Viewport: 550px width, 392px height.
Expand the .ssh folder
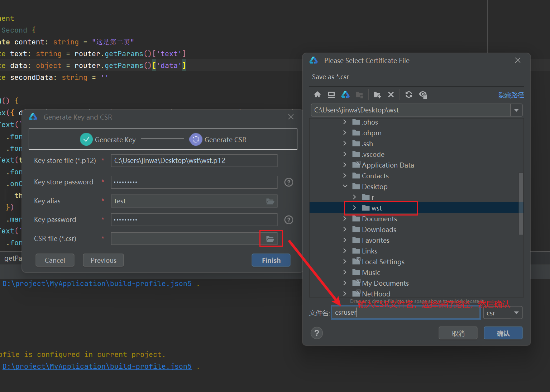pyautogui.click(x=345, y=144)
